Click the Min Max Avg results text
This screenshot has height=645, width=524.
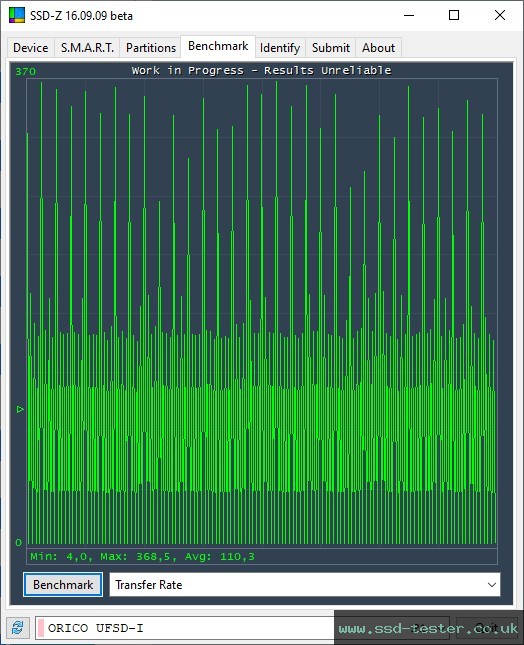coord(142,557)
